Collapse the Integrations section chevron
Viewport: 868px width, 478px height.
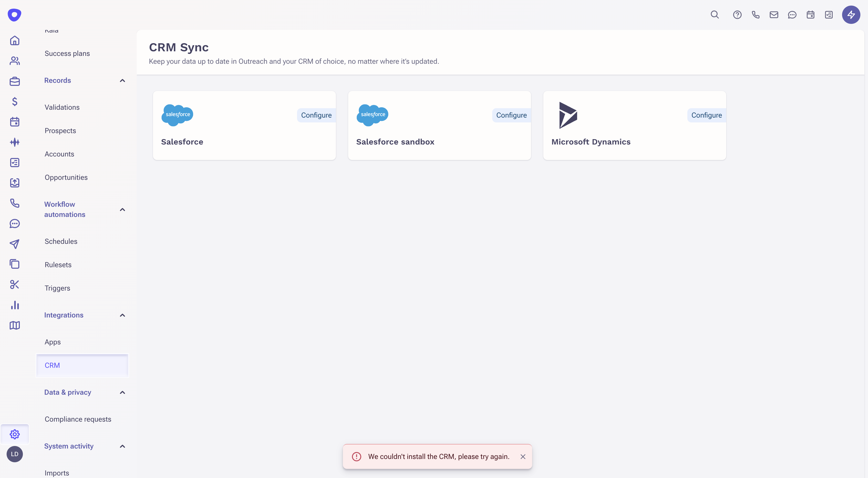tap(122, 315)
